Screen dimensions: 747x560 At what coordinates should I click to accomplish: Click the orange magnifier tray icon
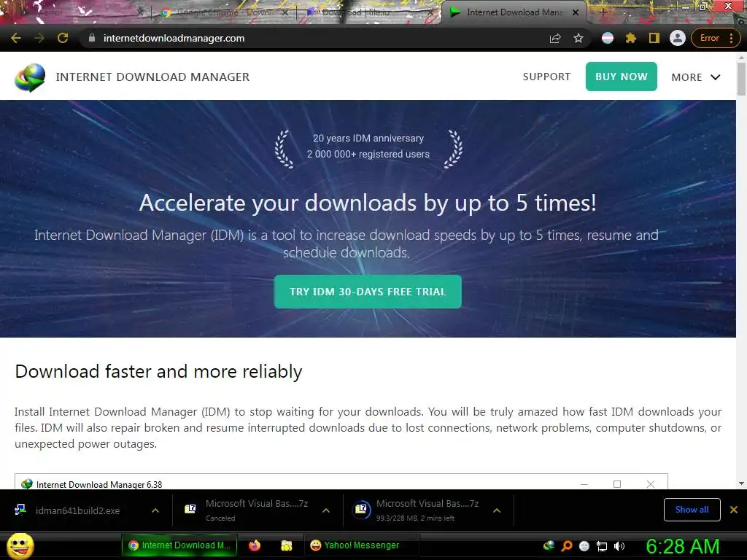click(x=566, y=545)
